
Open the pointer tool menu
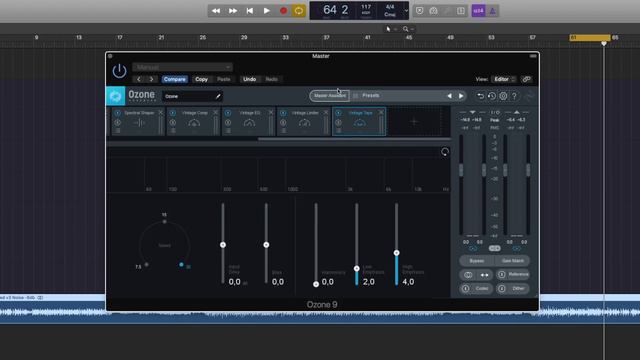(391, 29)
